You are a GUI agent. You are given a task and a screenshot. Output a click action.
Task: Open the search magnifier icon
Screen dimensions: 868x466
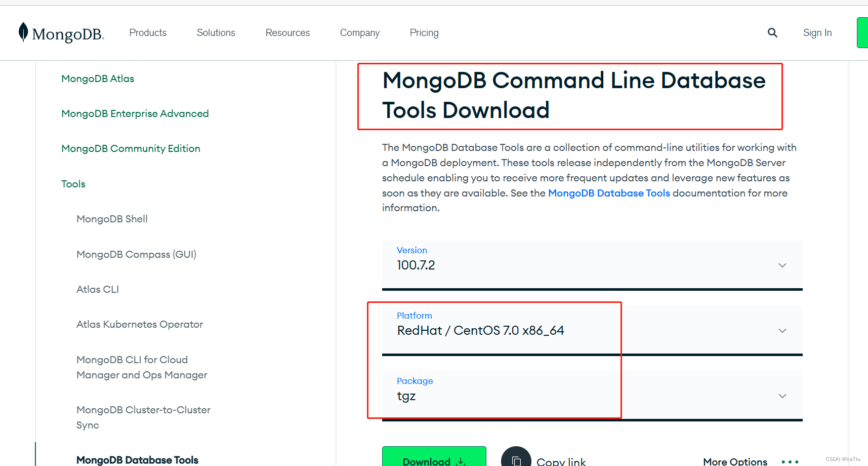772,32
